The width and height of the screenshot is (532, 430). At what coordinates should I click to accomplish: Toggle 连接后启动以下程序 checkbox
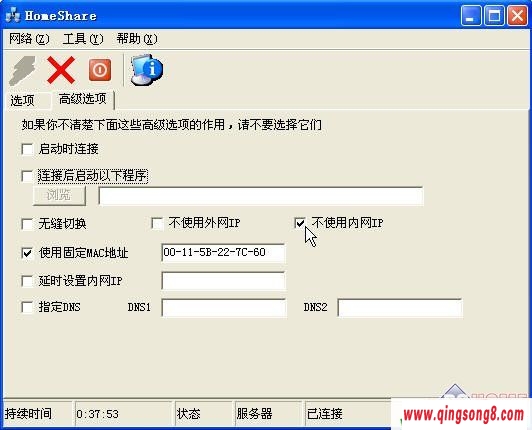tap(27, 176)
